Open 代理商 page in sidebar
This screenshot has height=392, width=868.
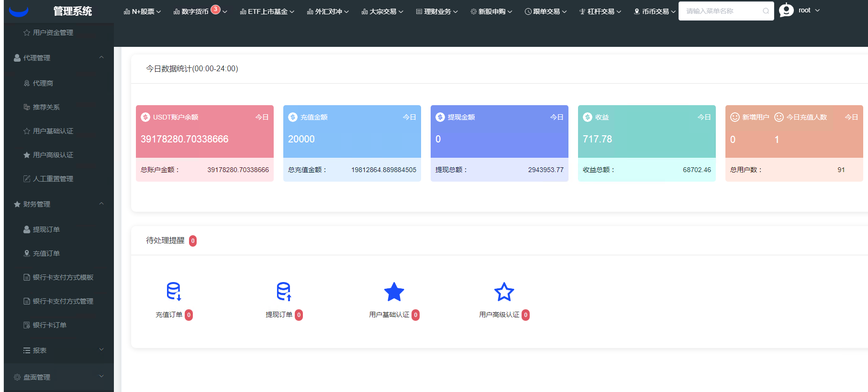pyautogui.click(x=43, y=83)
